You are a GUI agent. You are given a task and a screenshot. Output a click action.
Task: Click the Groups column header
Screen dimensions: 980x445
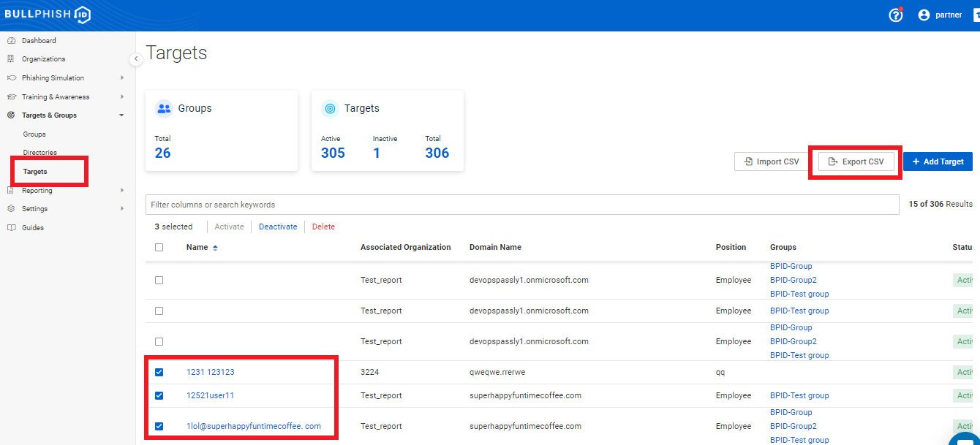point(783,248)
